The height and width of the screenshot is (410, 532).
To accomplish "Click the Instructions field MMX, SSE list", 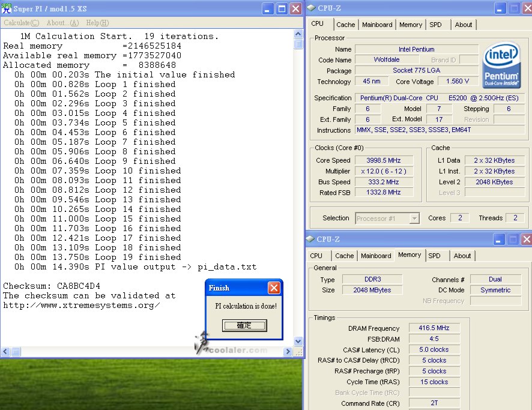I will [x=440, y=130].
